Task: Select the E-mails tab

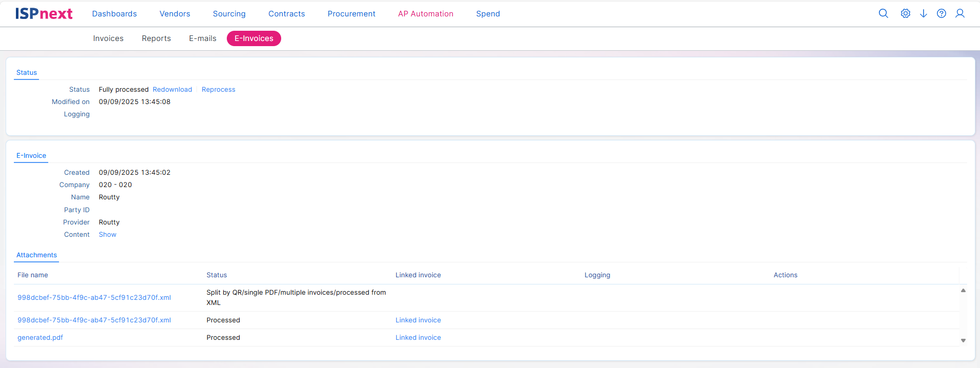Action: coord(203,38)
